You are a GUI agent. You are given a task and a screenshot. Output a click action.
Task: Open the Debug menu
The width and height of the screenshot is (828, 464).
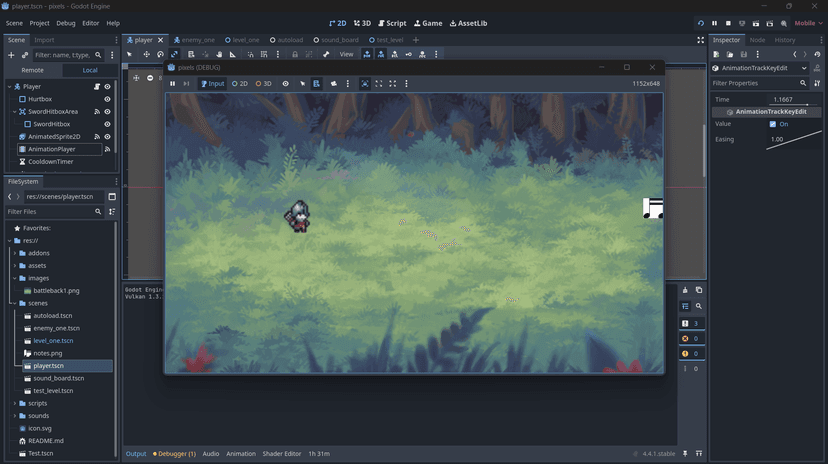[x=66, y=23]
